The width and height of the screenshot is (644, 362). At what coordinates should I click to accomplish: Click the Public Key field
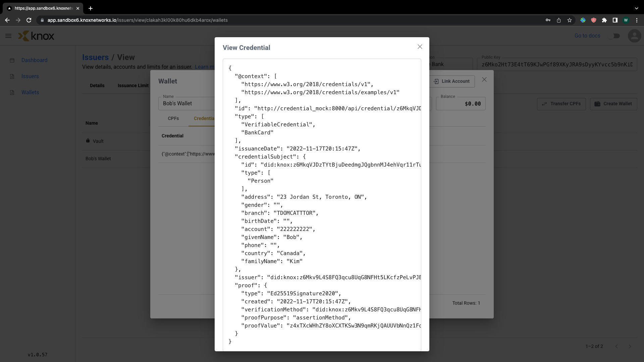coord(557,64)
